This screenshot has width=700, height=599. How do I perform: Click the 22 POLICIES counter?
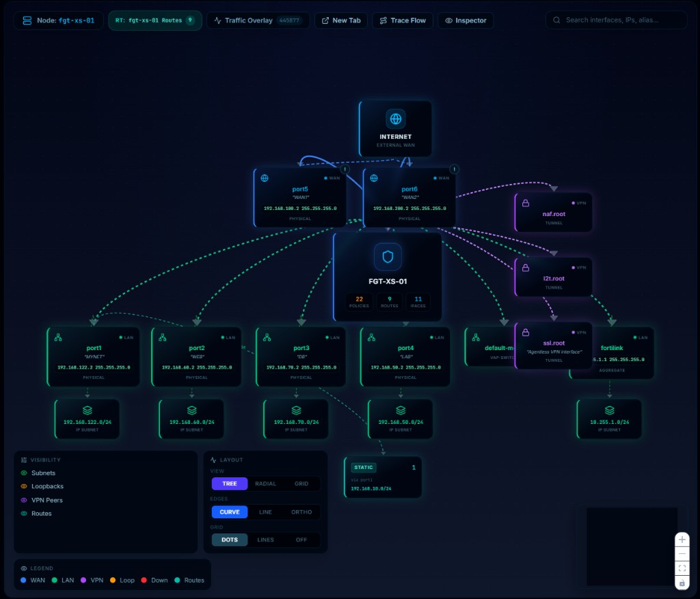click(359, 302)
